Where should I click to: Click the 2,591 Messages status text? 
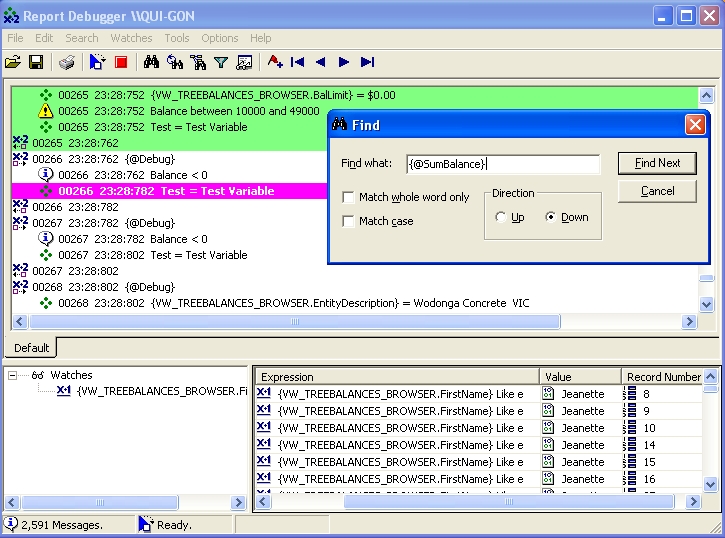(62, 525)
